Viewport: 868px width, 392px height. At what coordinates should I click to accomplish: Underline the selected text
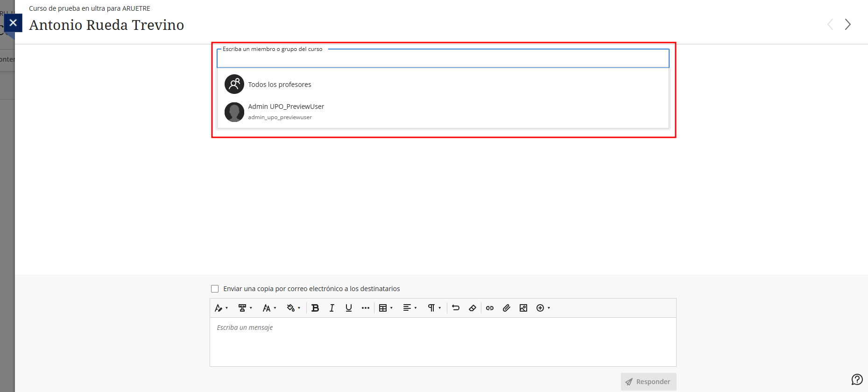(348, 308)
